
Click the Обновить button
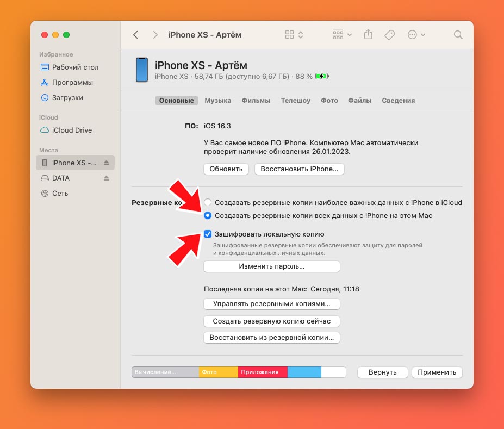pyautogui.click(x=226, y=169)
